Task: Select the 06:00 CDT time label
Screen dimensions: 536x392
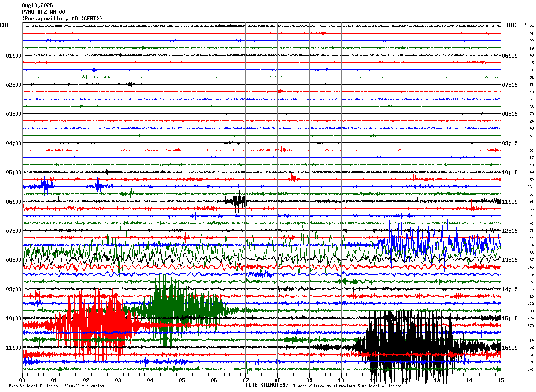Action: [x=14, y=202]
